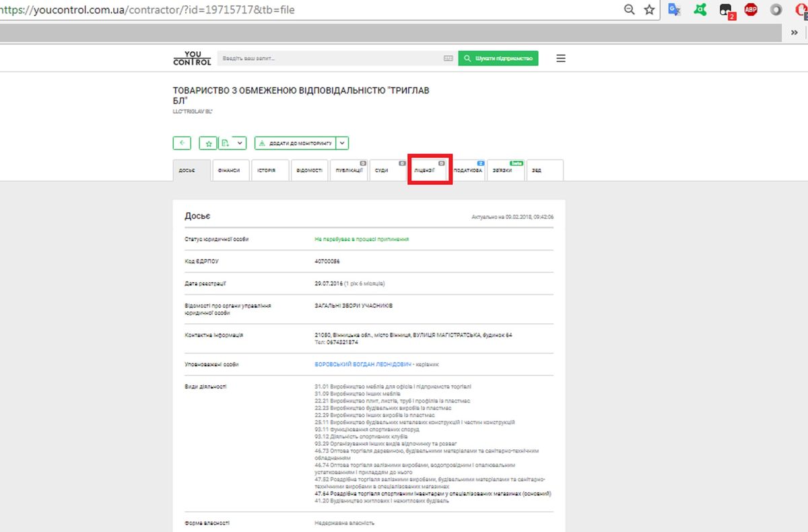
Task: Open the Ліцензії tab
Action: tap(429, 170)
